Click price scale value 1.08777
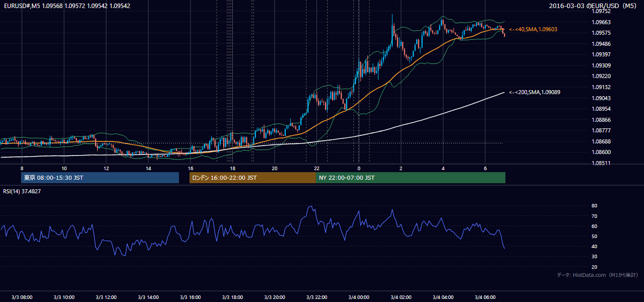The height and width of the screenshot is (302, 644). click(601, 130)
